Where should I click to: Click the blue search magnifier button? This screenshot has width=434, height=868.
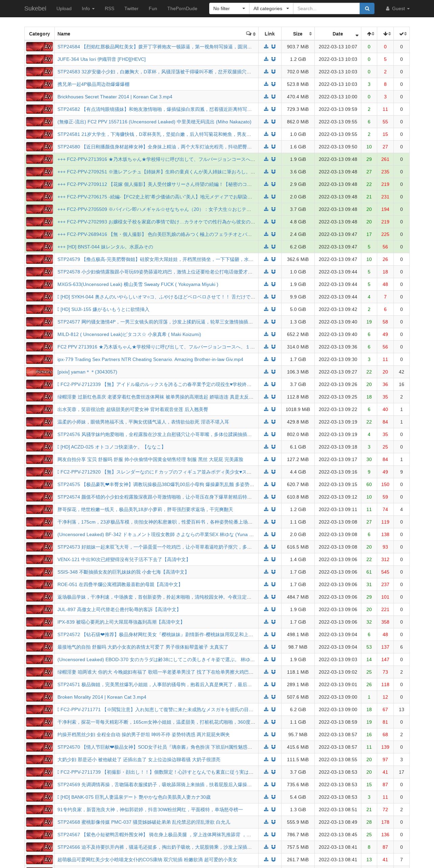(x=367, y=8)
